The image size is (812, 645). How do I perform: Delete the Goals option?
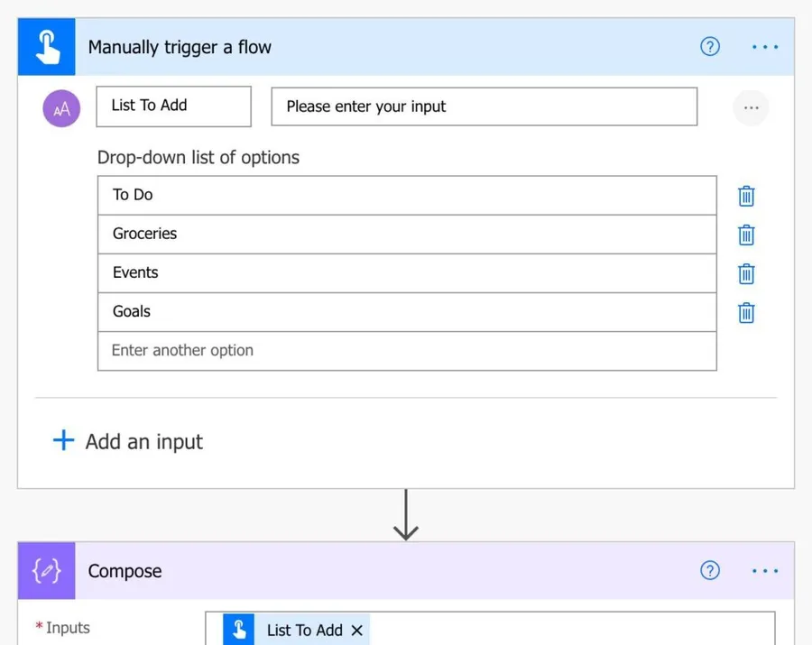point(746,312)
